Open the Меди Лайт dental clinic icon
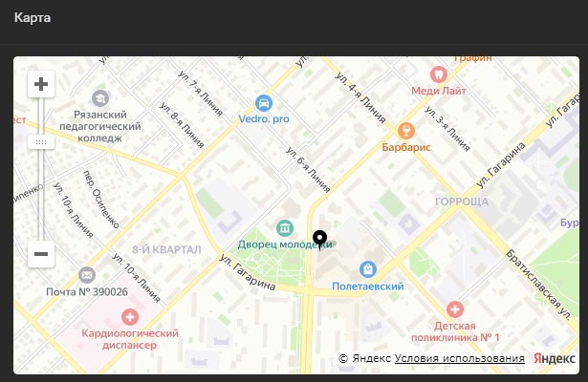 [x=439, y=74]
